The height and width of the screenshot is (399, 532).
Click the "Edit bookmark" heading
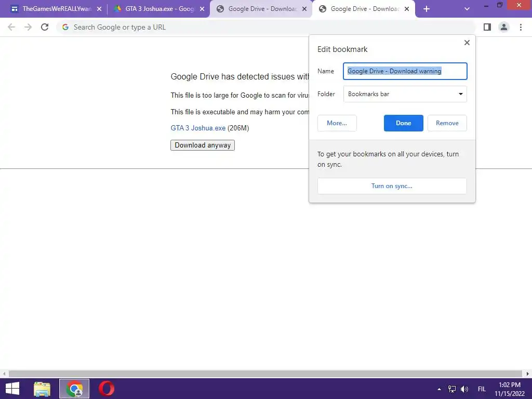pos(342,49)
